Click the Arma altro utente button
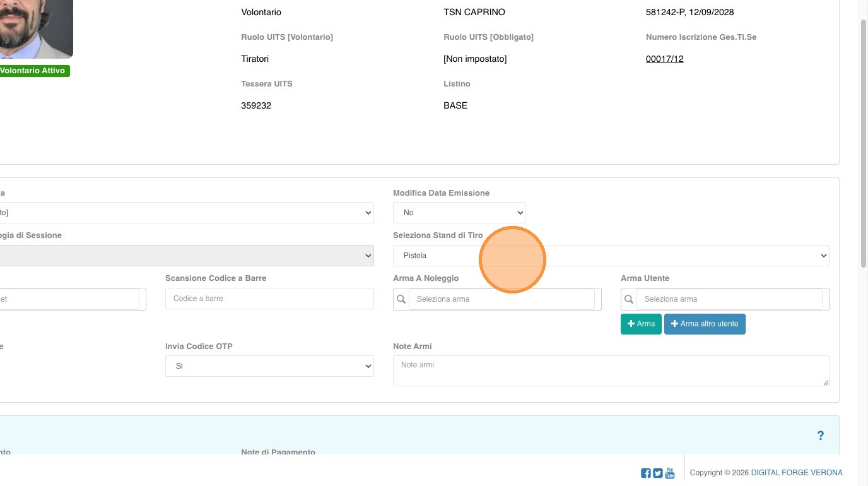Image resolution: width=868 pixels, height=486 pixels. click(705, 324)
